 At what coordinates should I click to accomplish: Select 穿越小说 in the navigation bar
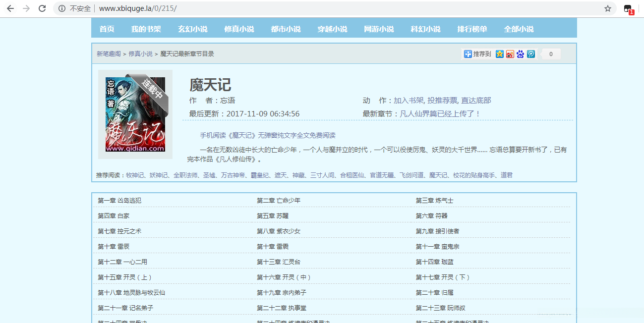point(333,29)
